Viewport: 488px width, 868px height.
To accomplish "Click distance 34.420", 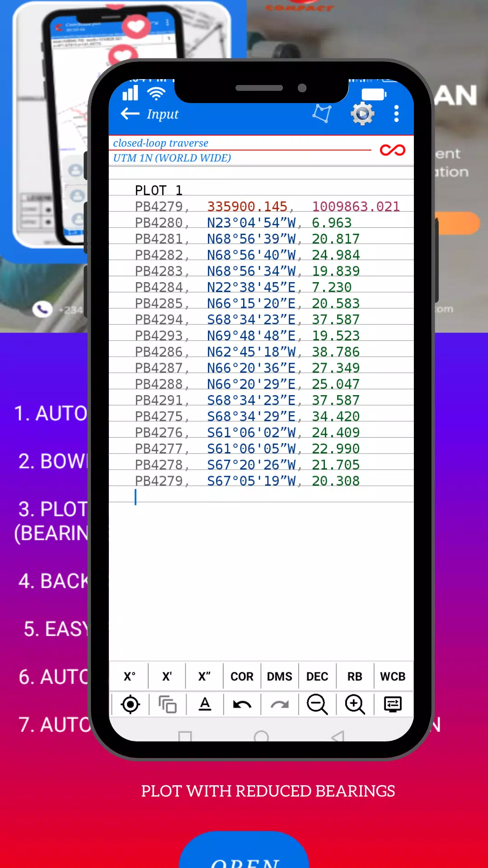I will 336,416.
